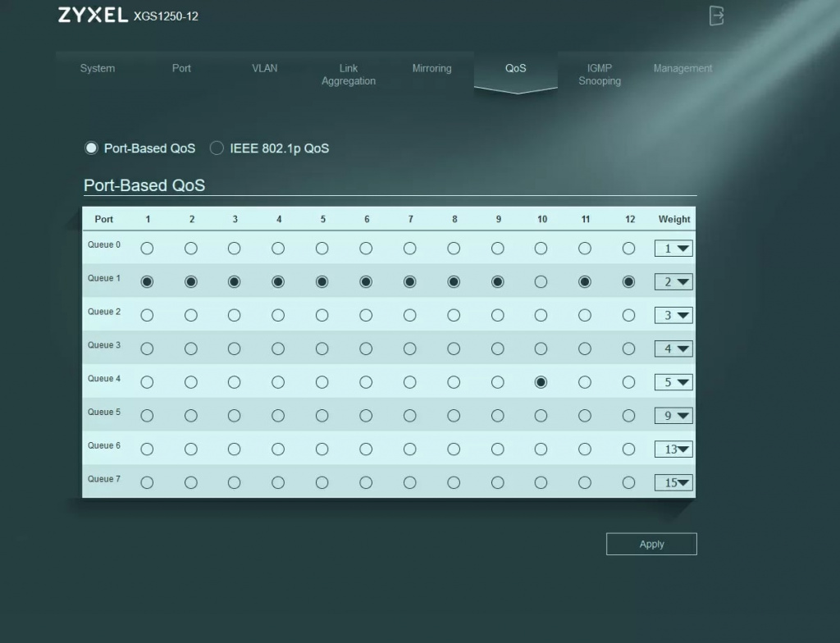Open the Queue 0 weight dropdown
The width and height of the screenshot is (840, 643).
673,249
